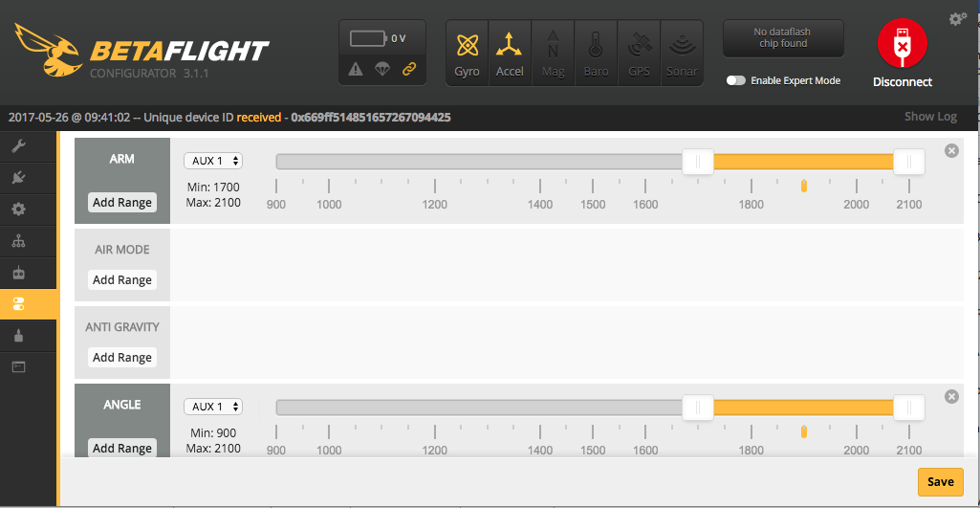Toggle Enable Expert Mode switch
Viewport: 980px width, 508px height.
735,80
